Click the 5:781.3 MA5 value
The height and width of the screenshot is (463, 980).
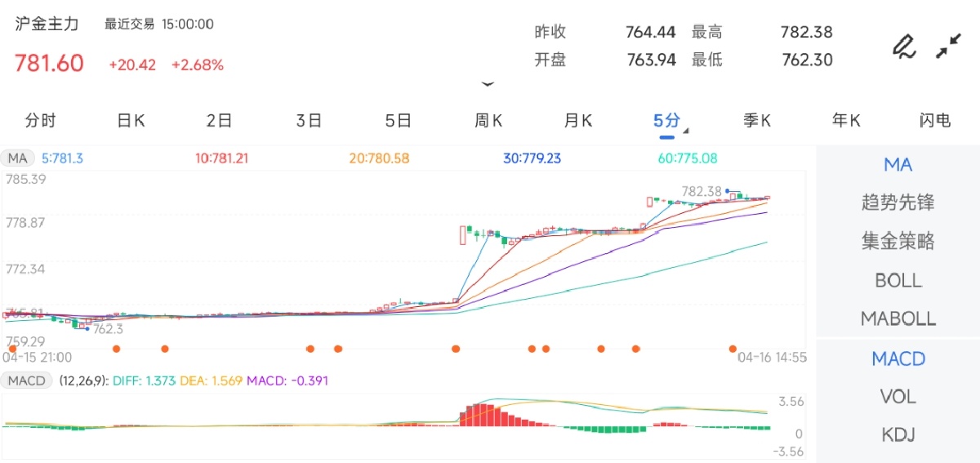pyautogui.click(x=63, y=158)
